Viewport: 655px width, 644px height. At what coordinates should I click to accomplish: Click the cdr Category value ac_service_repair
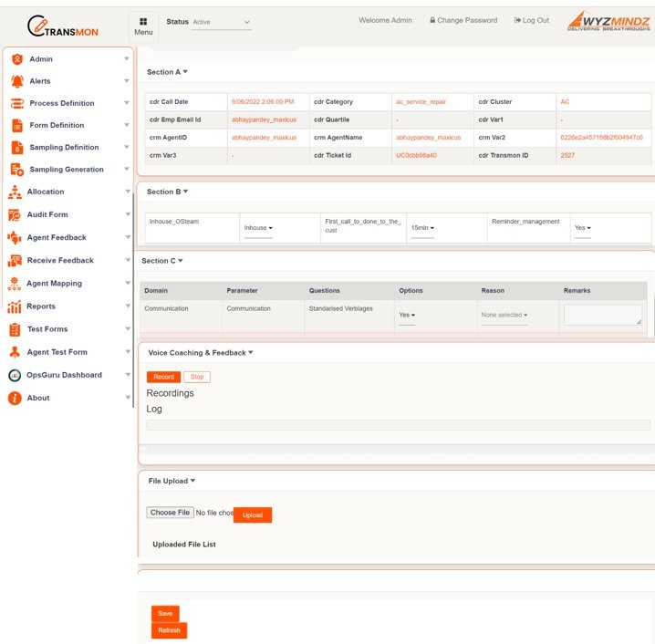[421, 102]
